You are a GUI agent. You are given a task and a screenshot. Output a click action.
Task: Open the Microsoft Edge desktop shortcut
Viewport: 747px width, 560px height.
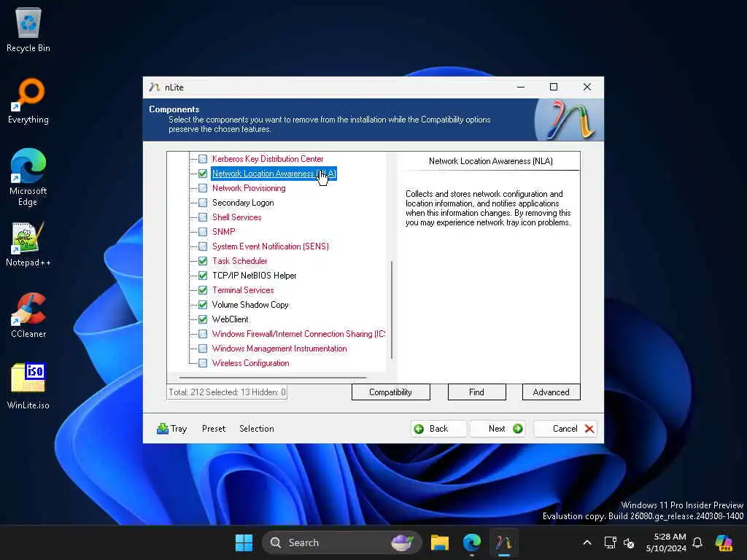point(28,177)
